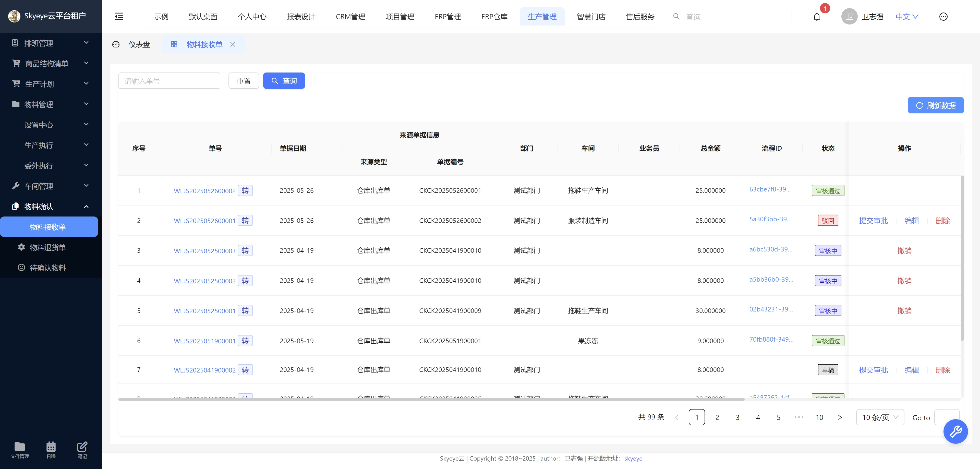Click the 转 icon for WLJS2025052500001
Image resolution: width=980 pixels, height=469 pixels.
click(245, 311)
